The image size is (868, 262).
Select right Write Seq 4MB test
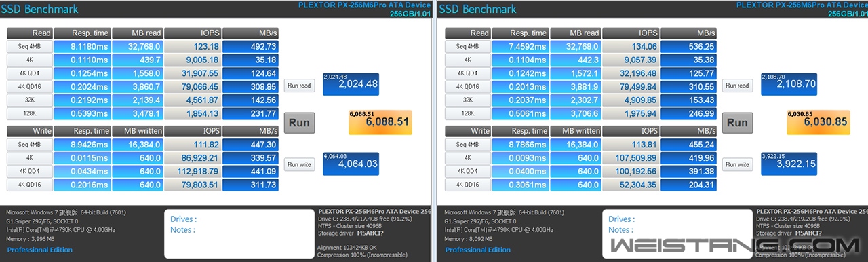467,144
